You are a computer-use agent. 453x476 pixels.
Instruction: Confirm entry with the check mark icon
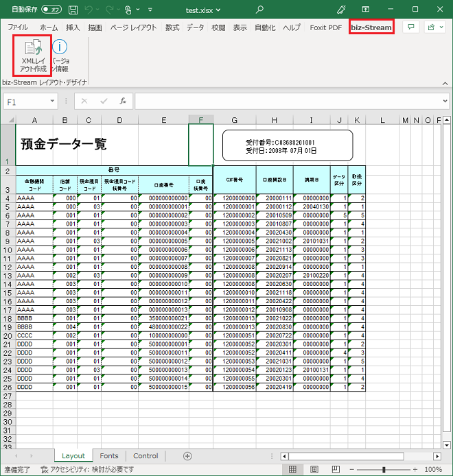pyautogui.click(x=104, y=101)
